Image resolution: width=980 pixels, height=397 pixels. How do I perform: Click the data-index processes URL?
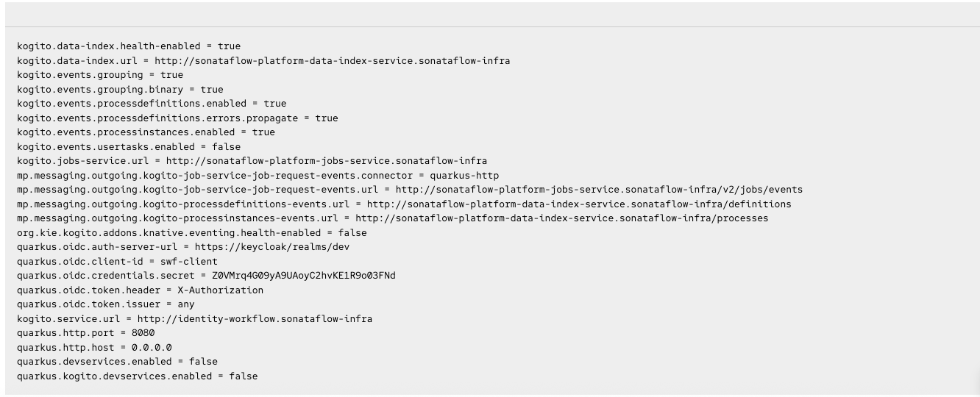561,218
